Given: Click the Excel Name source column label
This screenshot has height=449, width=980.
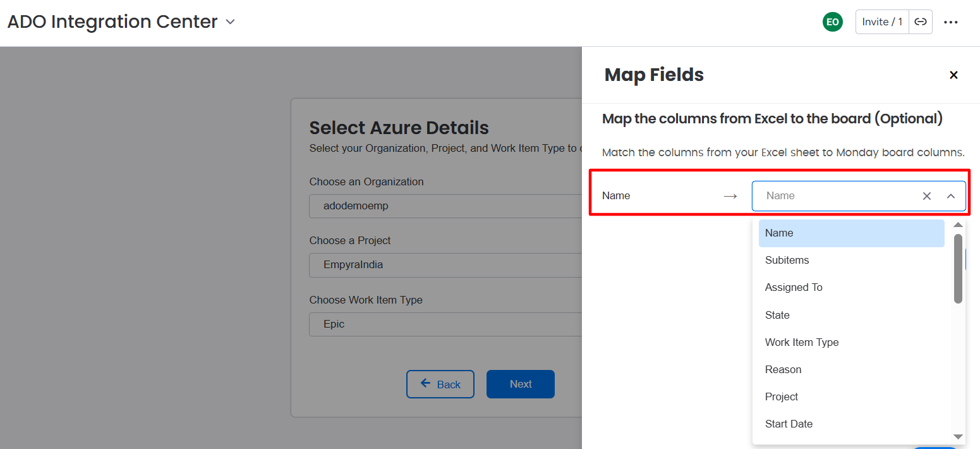Looking at the screenshot, I should click(x=616, y=196).
